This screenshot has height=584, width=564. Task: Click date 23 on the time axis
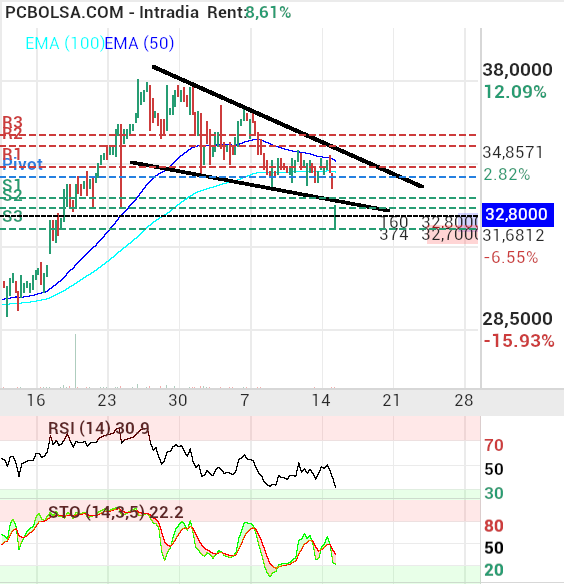pos(107,400)
